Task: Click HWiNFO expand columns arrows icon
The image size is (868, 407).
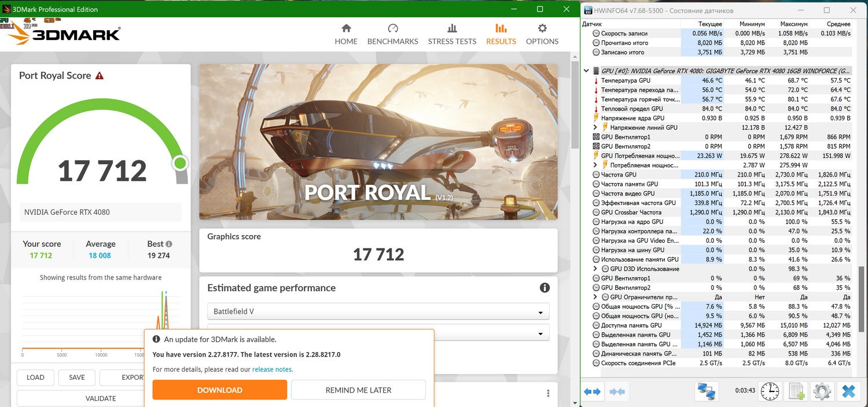Action: 592,392
